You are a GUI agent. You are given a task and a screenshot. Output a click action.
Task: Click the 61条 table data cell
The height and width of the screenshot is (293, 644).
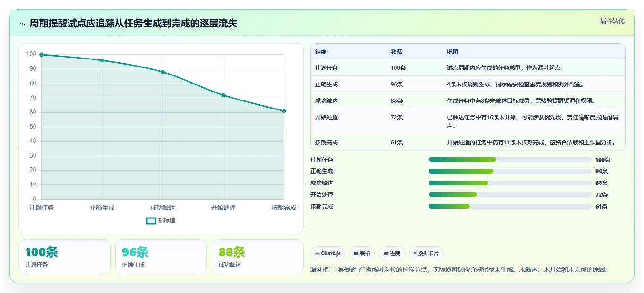coord(397,142)
